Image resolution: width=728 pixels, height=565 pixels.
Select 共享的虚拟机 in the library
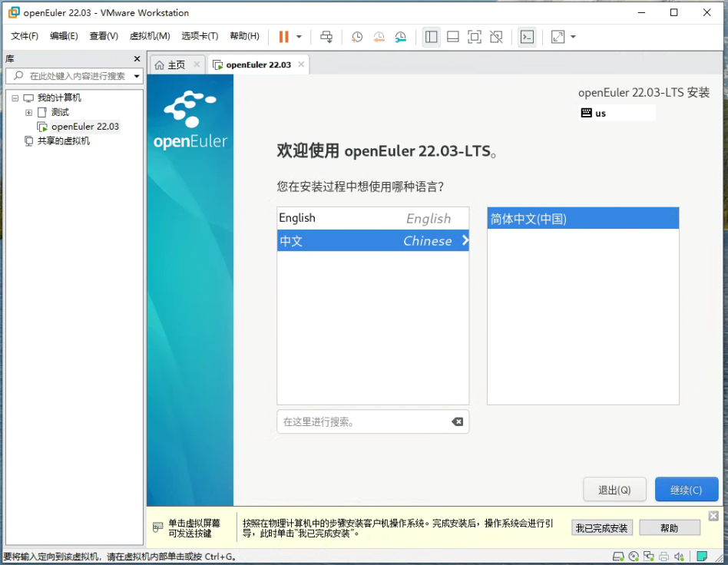(64, 141)
